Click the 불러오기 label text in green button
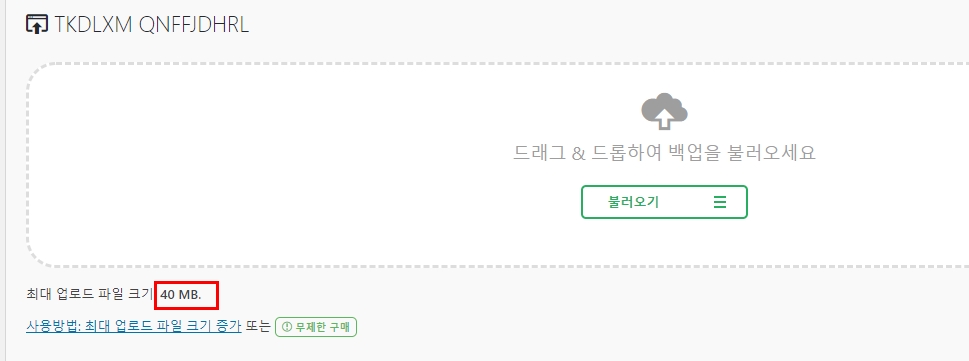 (x=633, y=202)
